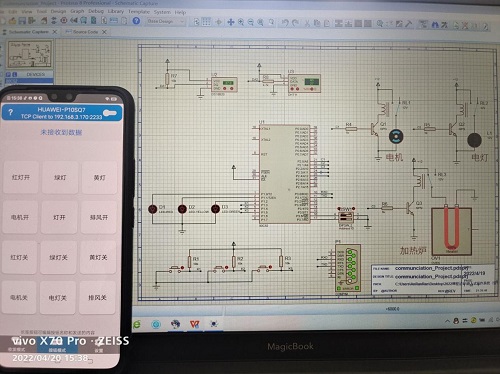Viewport: 500px width, 374px height.
Task: Click the blue binoculars search icon
Action: (x=435, y=24)
